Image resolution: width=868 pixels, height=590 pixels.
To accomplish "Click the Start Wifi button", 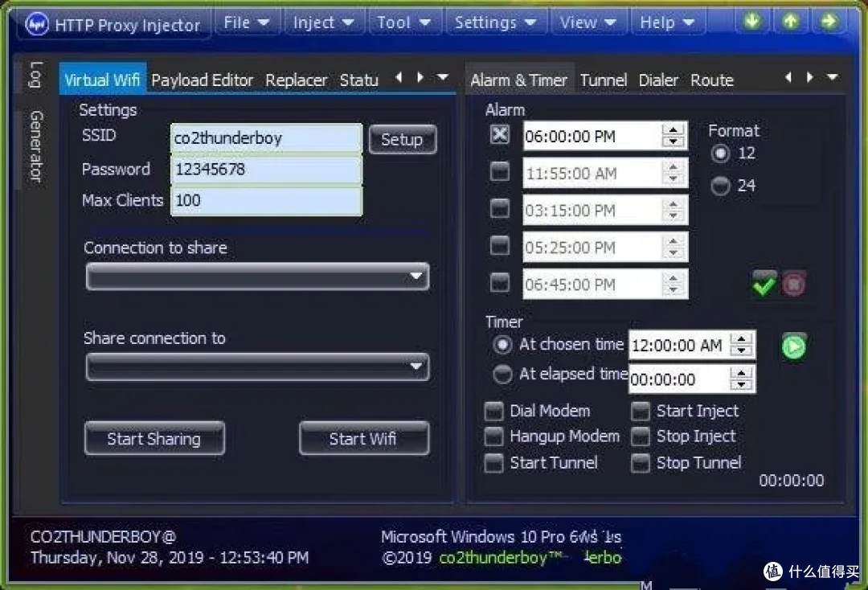I will [364, 438].
